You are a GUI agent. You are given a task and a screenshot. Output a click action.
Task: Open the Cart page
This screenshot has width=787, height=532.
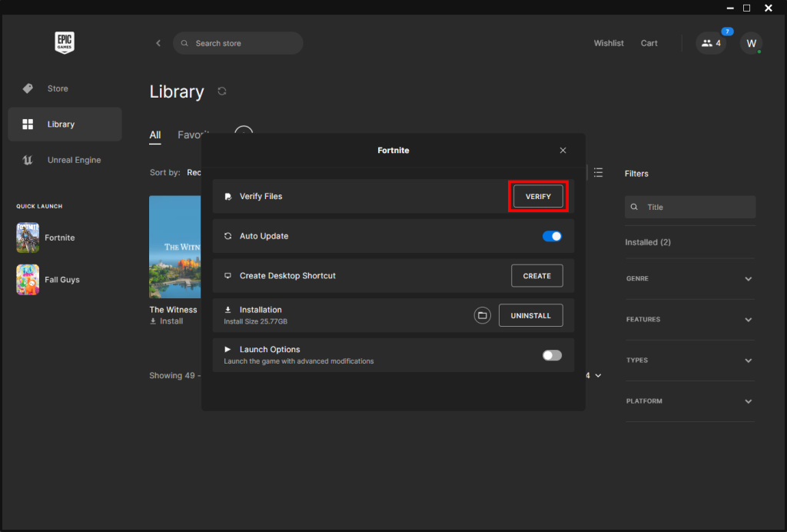[x=649, y=43]
